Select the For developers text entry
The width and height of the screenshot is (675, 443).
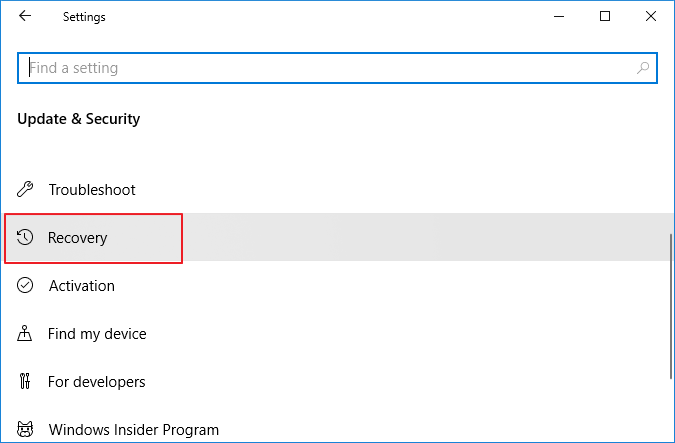(x=97, y=382)
